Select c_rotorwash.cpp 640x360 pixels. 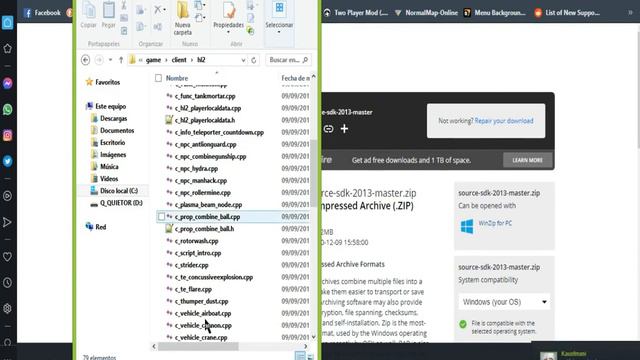[196, 241]
